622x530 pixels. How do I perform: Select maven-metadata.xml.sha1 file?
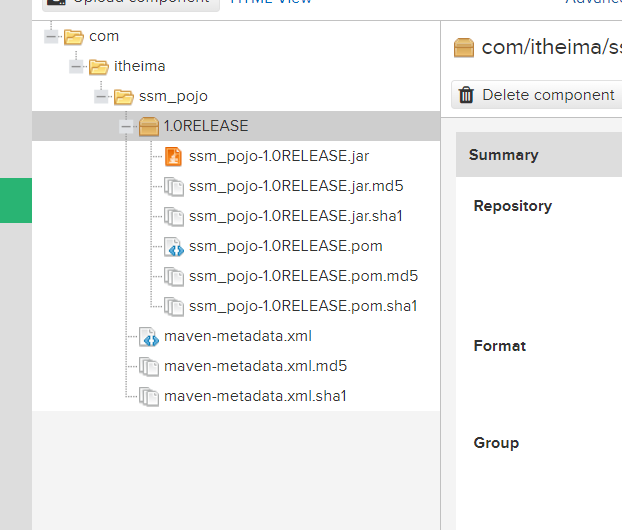tap(255, 396)
